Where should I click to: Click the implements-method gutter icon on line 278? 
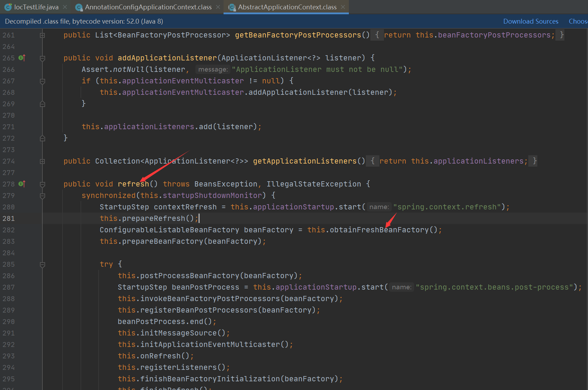coord(22,184)
